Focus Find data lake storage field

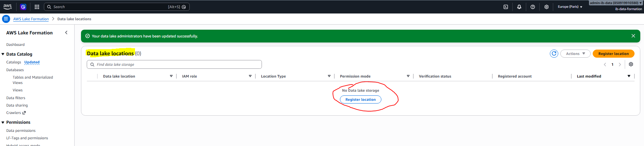tap(174, 64)
